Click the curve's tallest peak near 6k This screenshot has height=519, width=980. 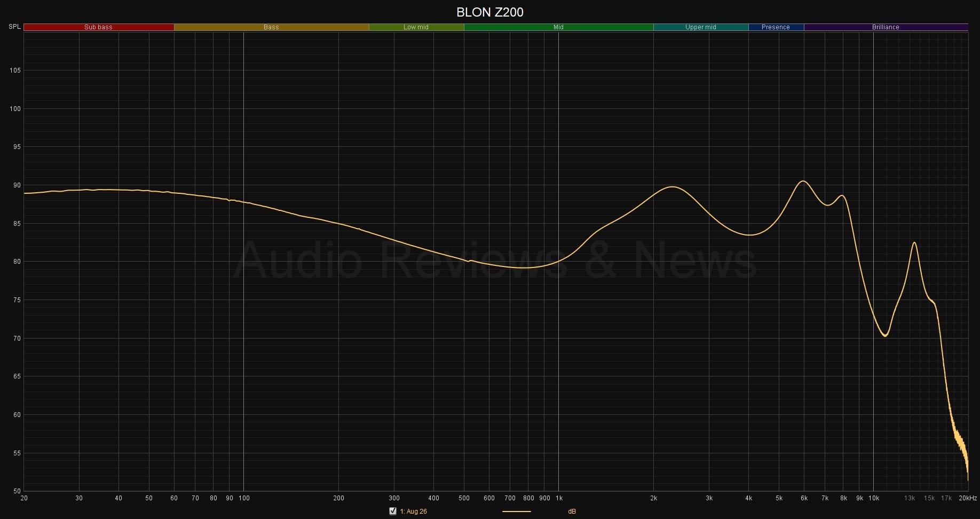[x=803, y=182]
